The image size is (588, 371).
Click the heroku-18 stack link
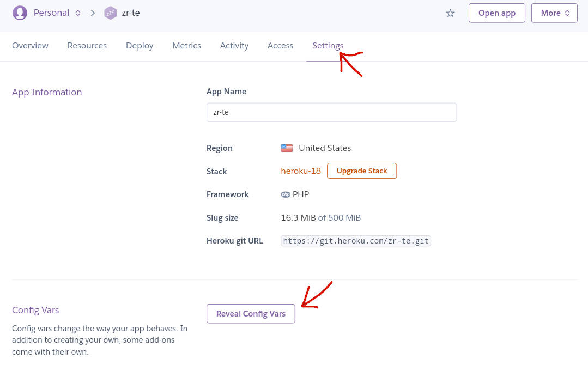[301, 171]
